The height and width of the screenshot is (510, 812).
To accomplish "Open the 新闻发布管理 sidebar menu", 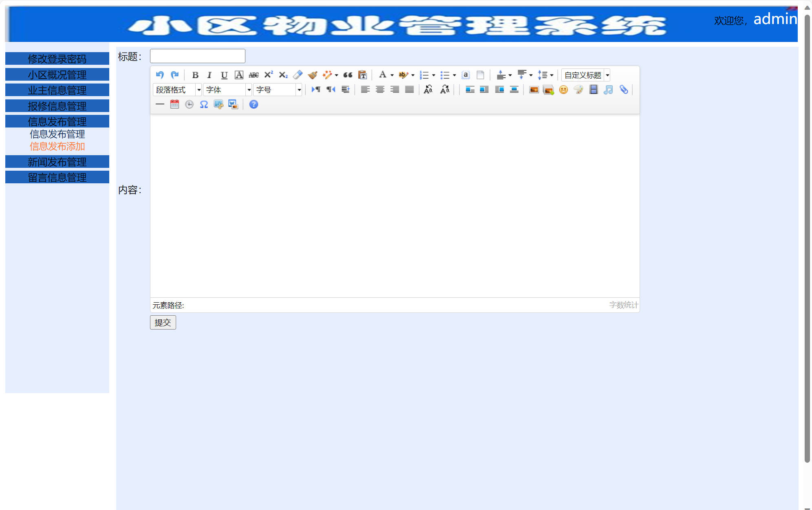I will tap(57, 162).
